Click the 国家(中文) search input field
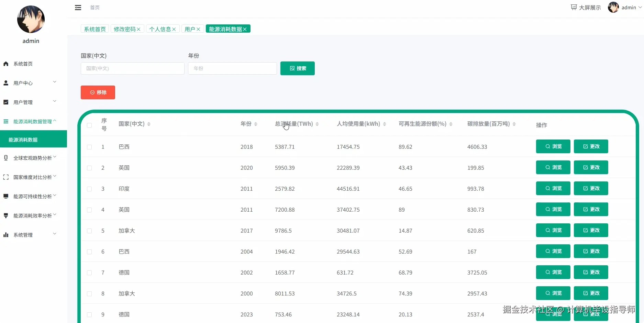Image resolution: width=644 pixels, height=323 pixels. (132, 68)
